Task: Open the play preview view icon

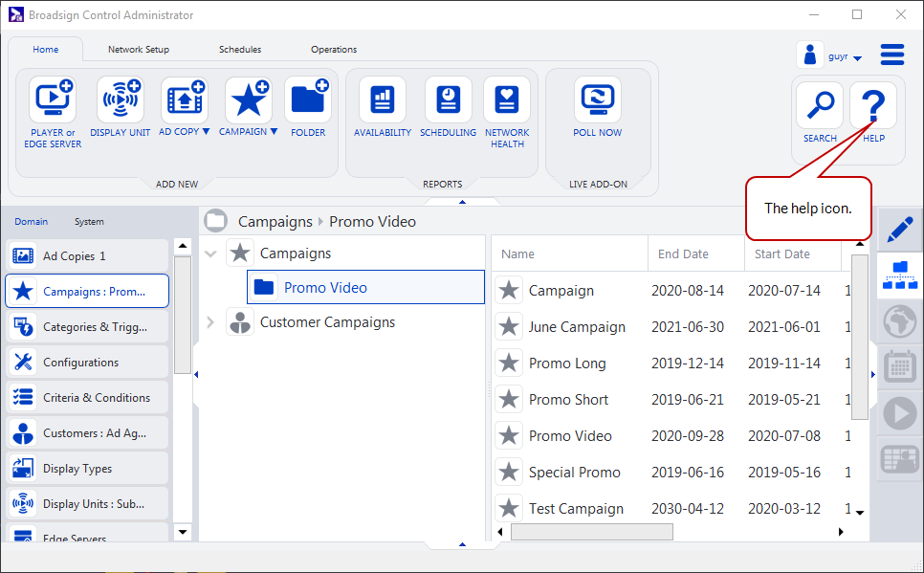Action: tap(900, 413)
